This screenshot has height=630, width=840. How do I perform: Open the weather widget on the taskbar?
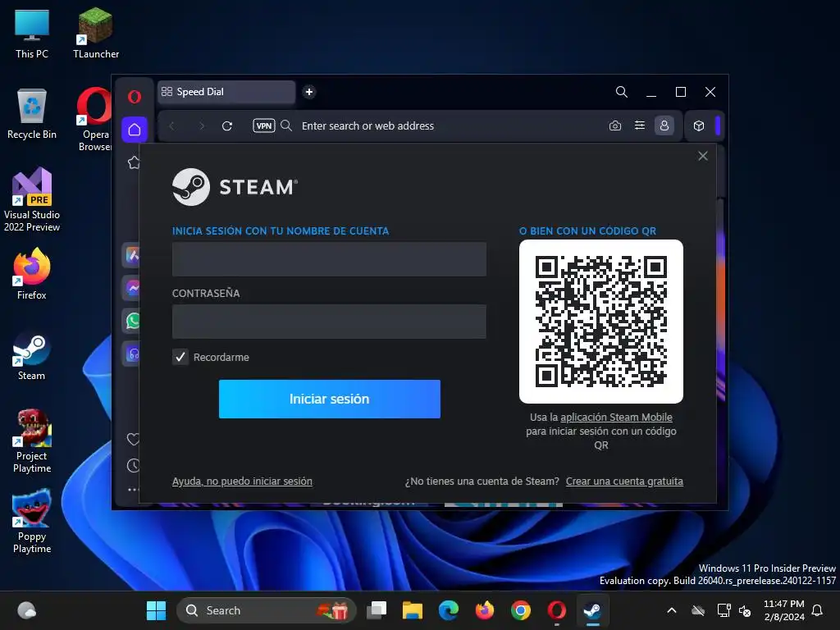tap(27, 610)
